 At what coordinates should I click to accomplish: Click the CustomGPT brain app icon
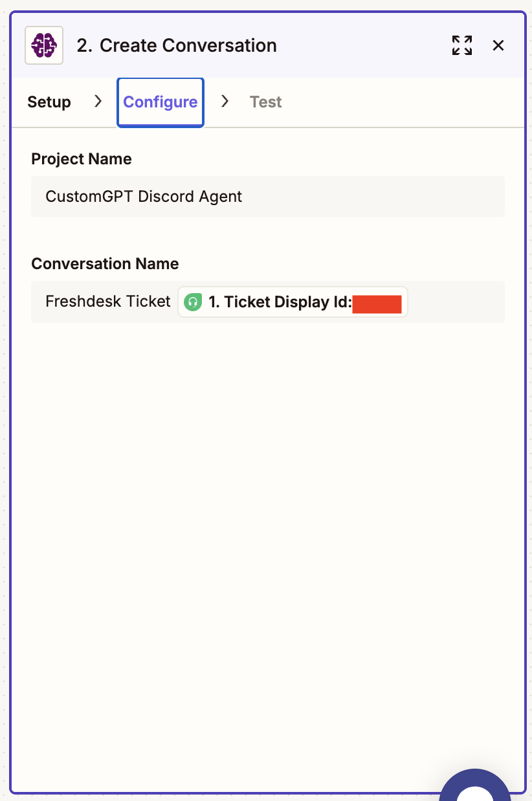(x=44, y=45)
